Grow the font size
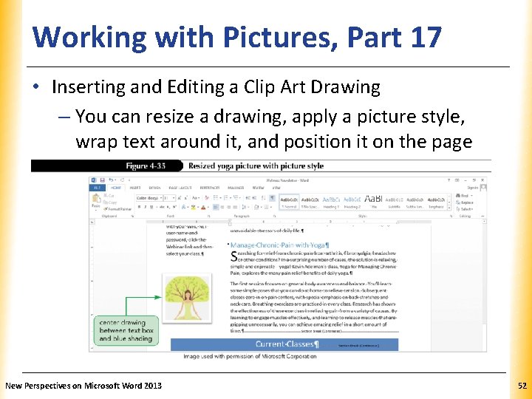This screenshot has height=399, width=532. tap(180, 198)
